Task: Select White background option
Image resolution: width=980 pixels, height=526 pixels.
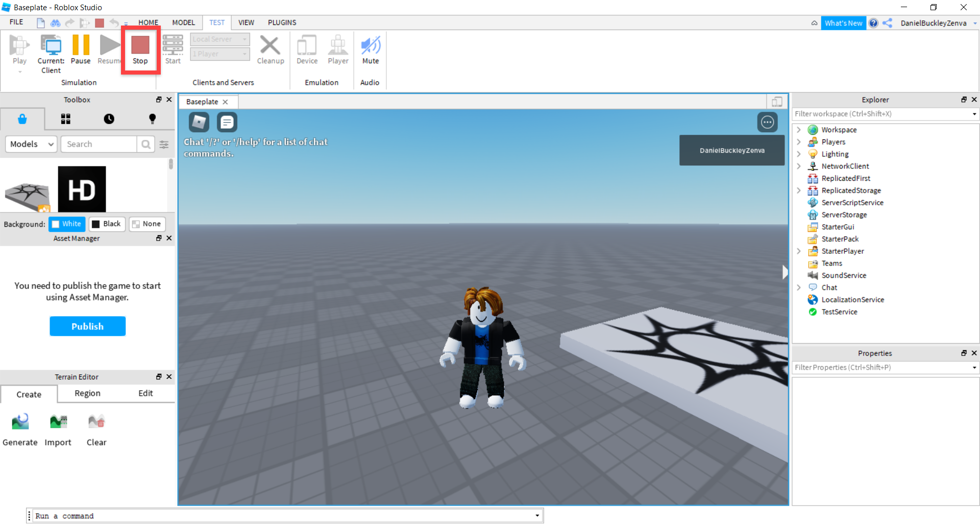Action: pyautogui.click(x=67, y=224)
